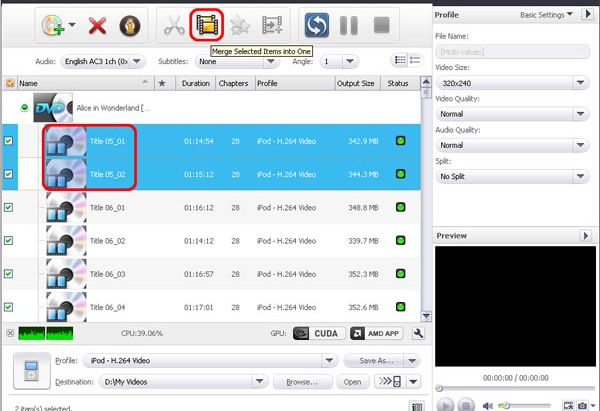Click the Add DVD disc icon
This screenshot has width=600, height=411.
(53, 25)
